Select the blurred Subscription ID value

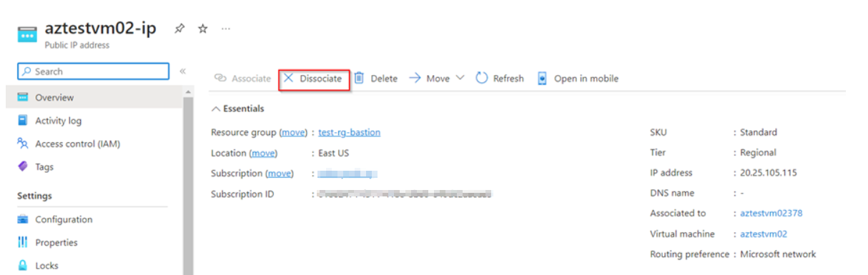[x=405, y=194]
